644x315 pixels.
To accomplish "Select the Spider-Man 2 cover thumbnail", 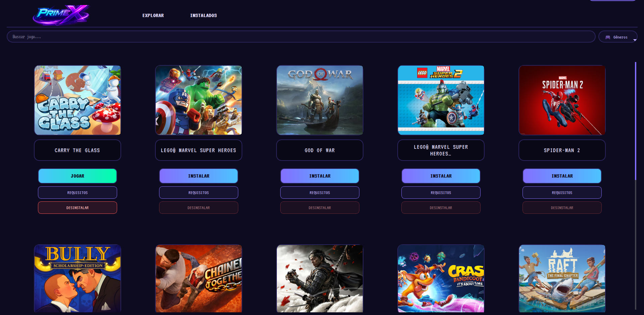I will coord(562,100).
